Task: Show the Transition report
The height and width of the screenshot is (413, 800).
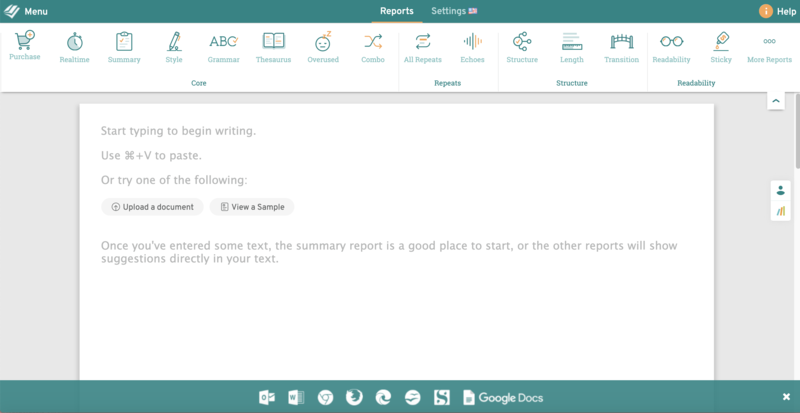Action: [x=621, y=46]
